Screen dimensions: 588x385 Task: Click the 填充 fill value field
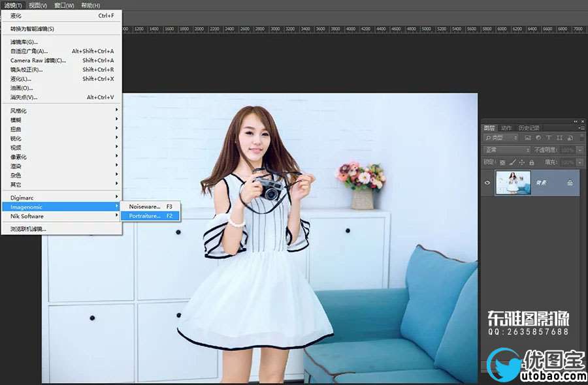click(x=568, y=162)
